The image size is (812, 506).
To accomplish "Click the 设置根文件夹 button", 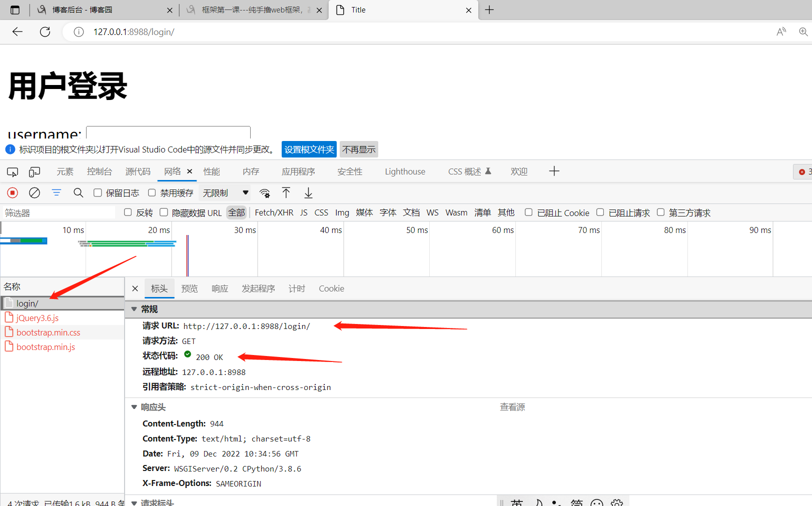I will (309, 149).
